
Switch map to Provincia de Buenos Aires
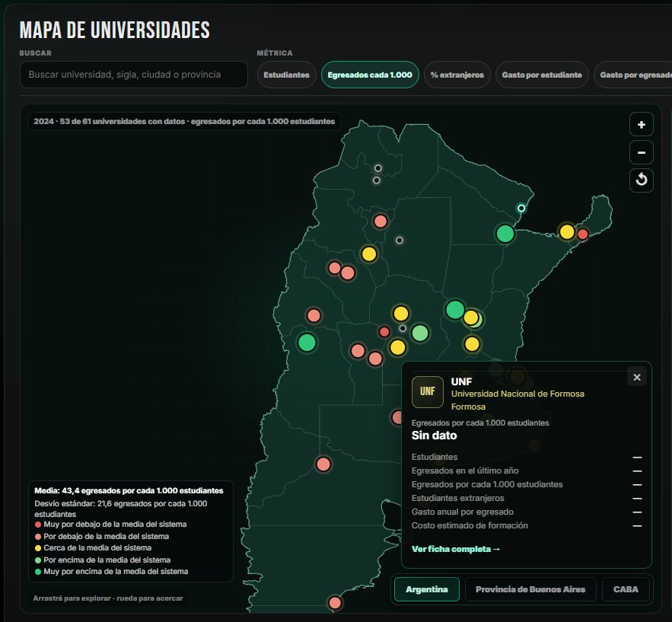click(x=530, y=589)
